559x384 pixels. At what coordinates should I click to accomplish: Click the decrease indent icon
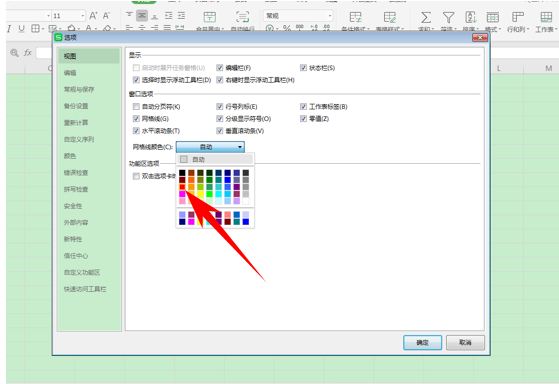pyautogui.click(x=169, y=15)
